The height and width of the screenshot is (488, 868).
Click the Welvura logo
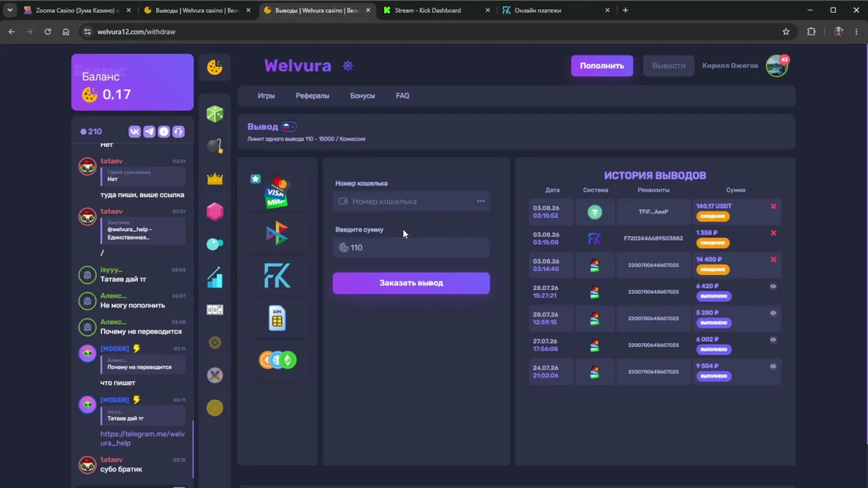coord(298,66)
